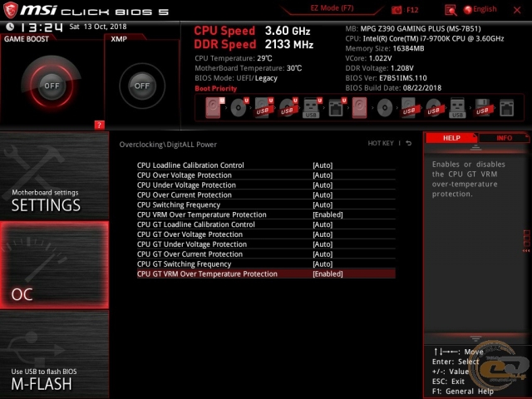Click the red language globe icon

pyautogui.click(x=467, y=10)
